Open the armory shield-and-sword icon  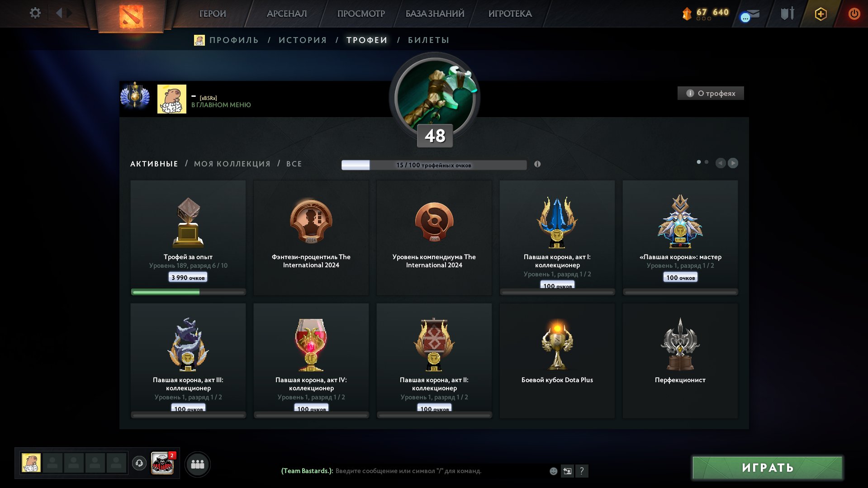point(787,14)
